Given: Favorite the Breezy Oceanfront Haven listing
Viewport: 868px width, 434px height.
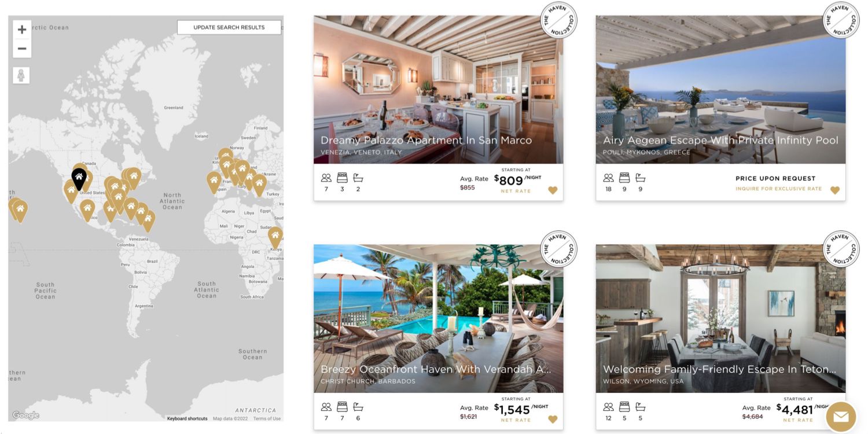Looking at the screenshot, I should point(553,420).
